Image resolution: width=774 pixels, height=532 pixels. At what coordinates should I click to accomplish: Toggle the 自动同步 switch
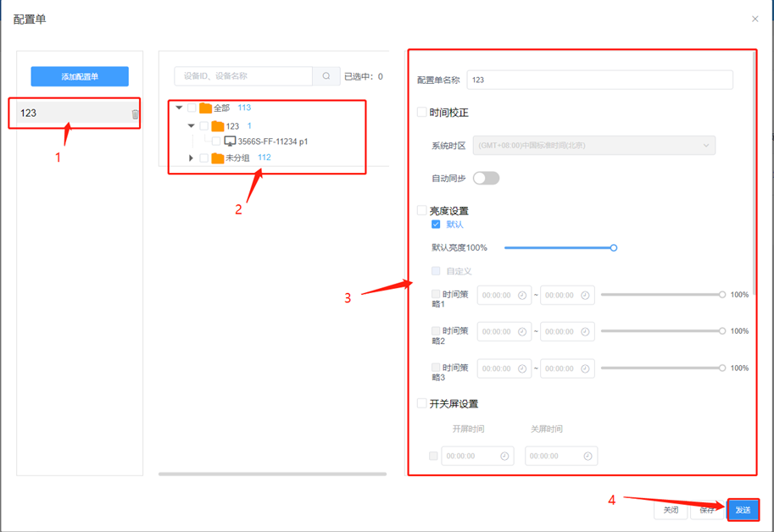(486, 178)
